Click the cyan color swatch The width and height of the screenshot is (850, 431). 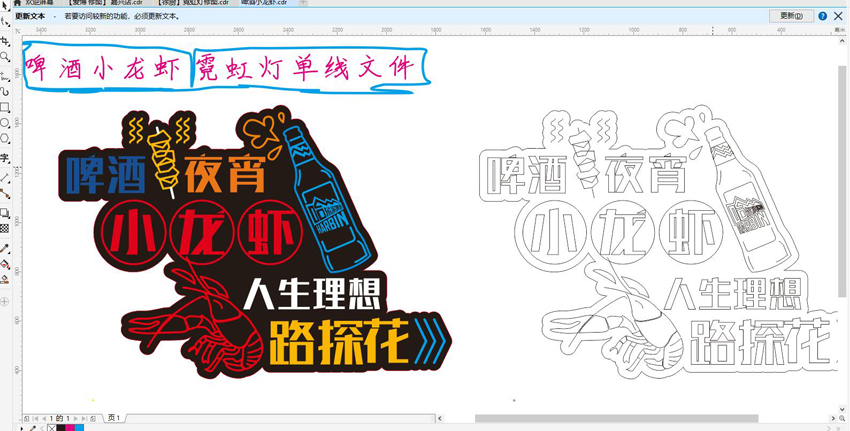pyautogui.click(x=79, y=428)
